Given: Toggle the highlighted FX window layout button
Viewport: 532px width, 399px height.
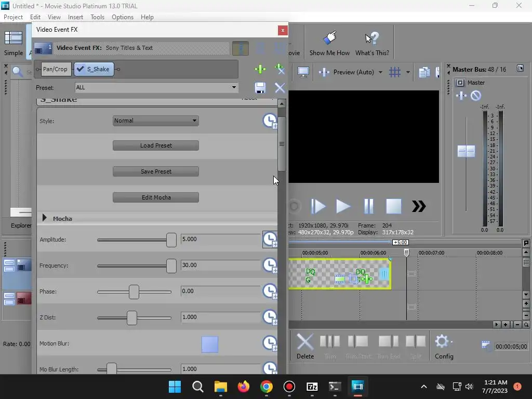Looking at the screenshot, I should [241, 48].
